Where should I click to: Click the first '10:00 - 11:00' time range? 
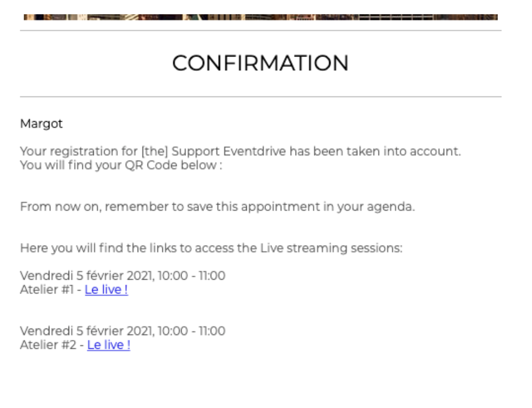[x=191, y=276]
